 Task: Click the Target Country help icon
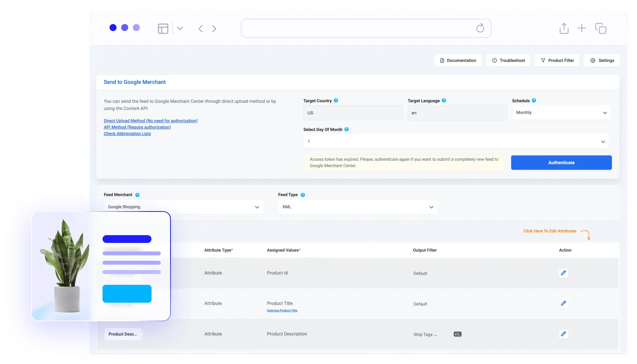[x=336, y=101]
